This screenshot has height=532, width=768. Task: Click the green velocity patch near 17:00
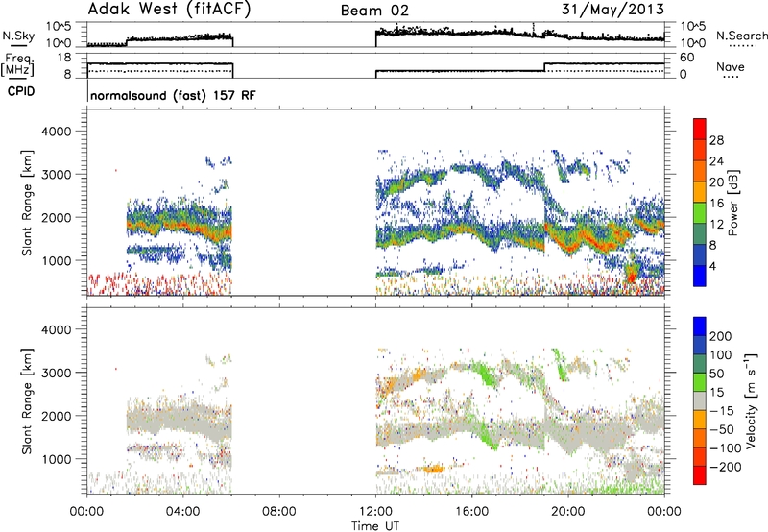coord(487,375)
